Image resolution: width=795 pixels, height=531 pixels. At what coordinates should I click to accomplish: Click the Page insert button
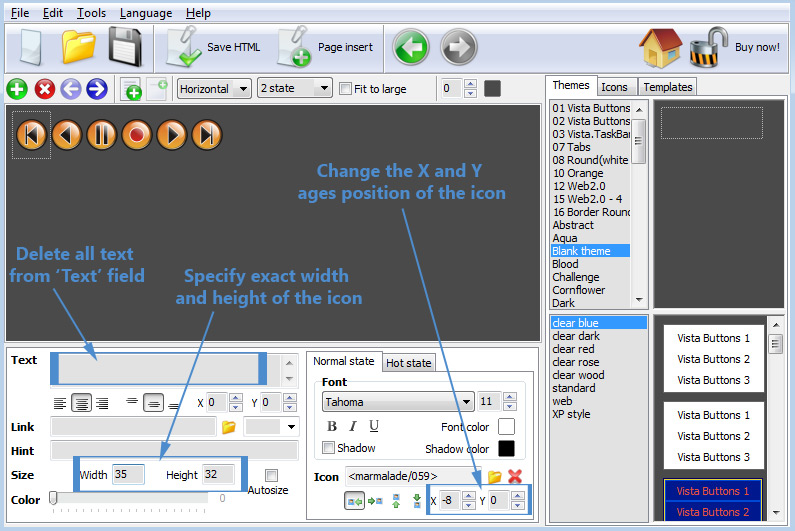pyautogui.click(x=325, y=47)
